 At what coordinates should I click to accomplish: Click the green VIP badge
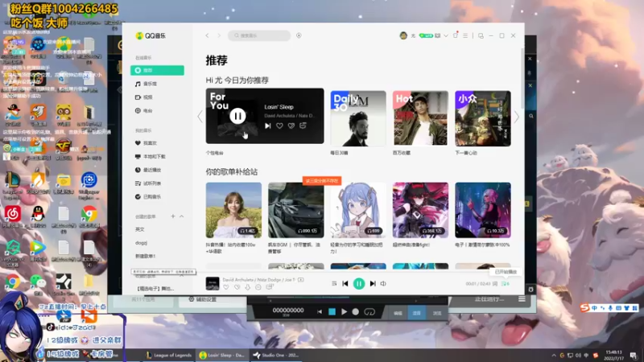click(426, 35)
